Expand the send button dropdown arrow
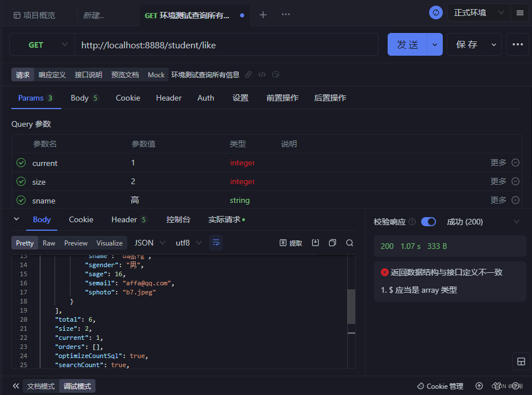This screenshot has width=532, height=395. pos(435,44)
